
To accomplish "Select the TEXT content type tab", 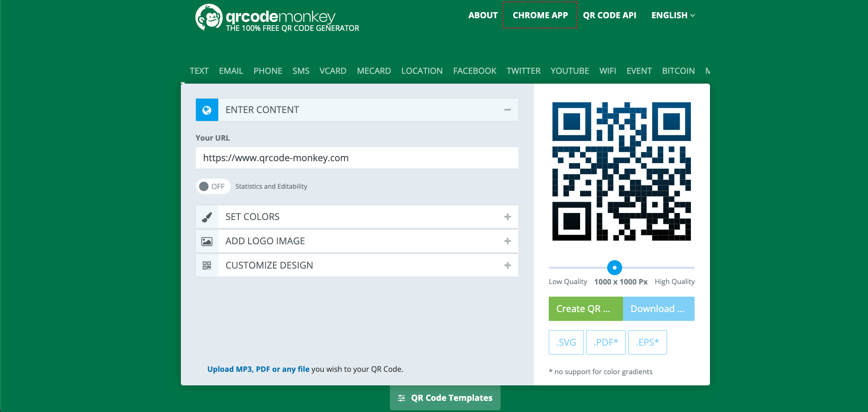I will point(199,71).
